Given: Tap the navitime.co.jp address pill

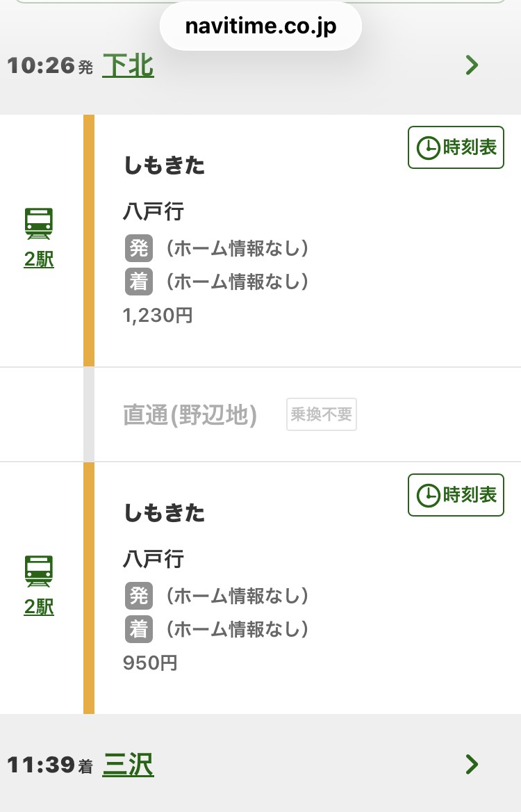Looking at the screenshot, I should pyautogui.click(x=260, y=26).
